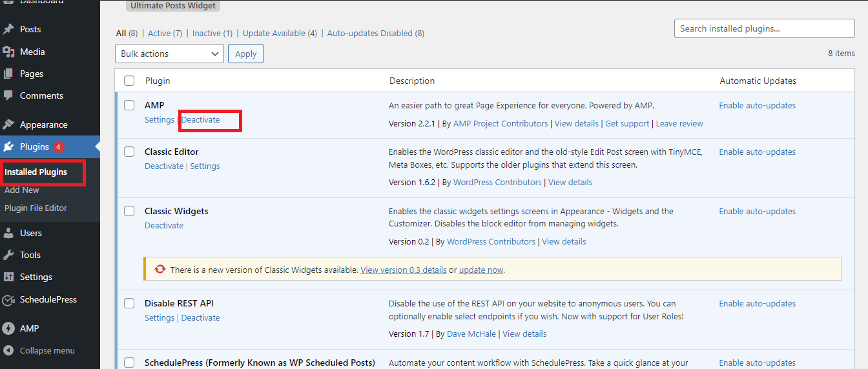Open Plugin File Editor submenu item
This screenshot has width=868, height=369.
coord(36,208)
